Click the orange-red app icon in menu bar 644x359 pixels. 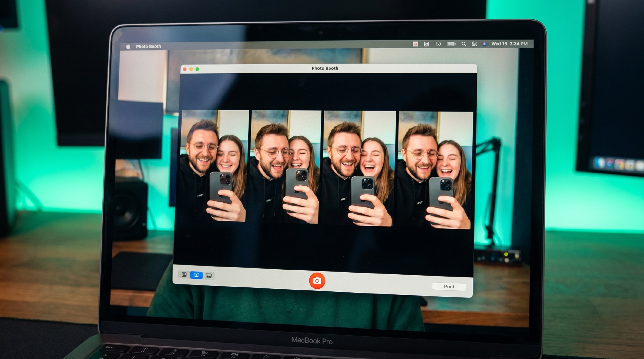(415, 44)
